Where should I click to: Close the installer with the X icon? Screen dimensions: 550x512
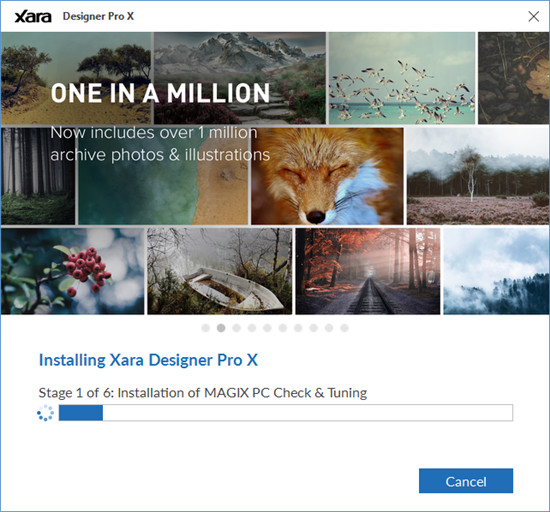pyautogui.click(x=534, y=16)
